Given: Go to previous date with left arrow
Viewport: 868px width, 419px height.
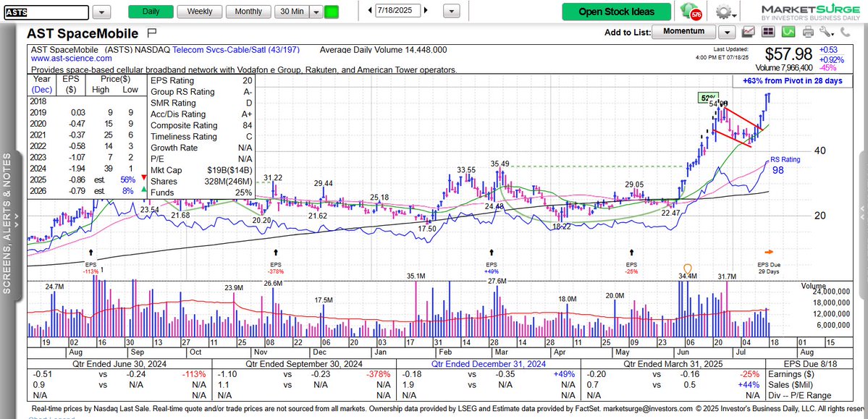Looking at the screenshot, I should point(370,10).
